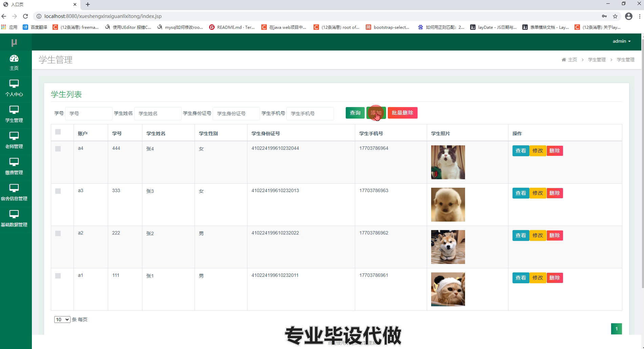Open the admin user dropdown
Viewport: 644px width, 349px height.
point(621,41)
